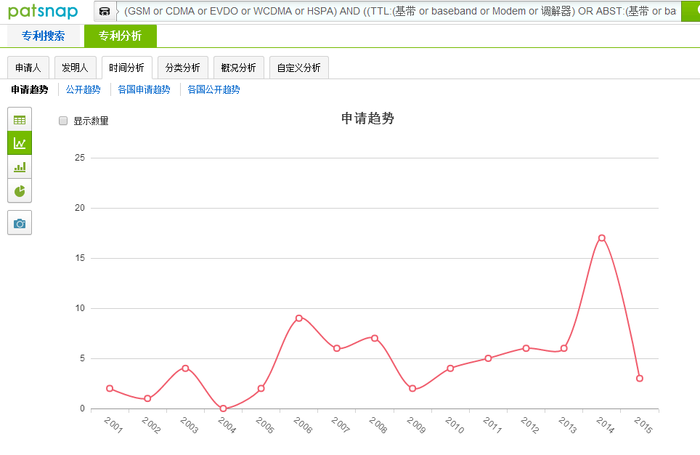Switch to table view icon
700x455 pixels.
tap(20, 119)
